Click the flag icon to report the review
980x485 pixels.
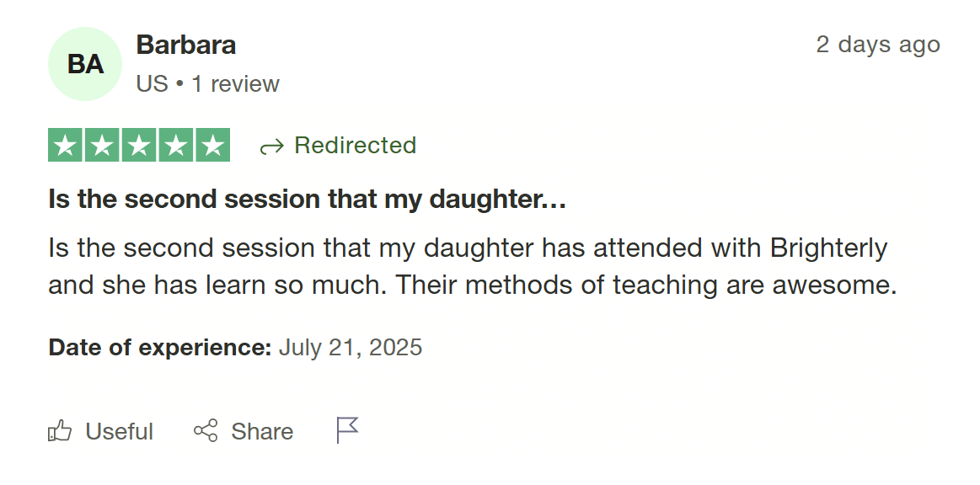(x=346, y=430)
